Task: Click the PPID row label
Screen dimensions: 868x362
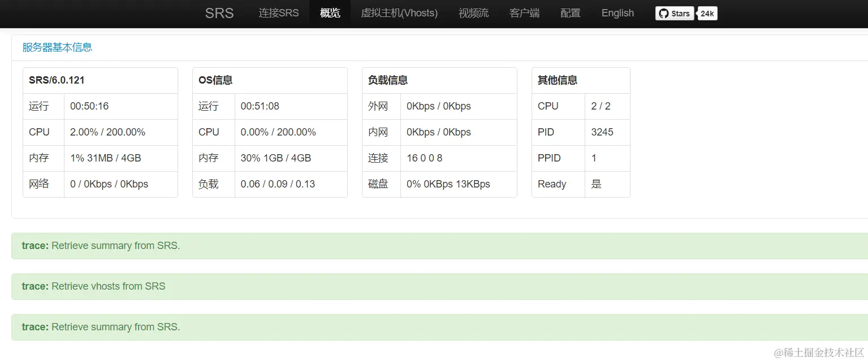Action: point(549,158)
